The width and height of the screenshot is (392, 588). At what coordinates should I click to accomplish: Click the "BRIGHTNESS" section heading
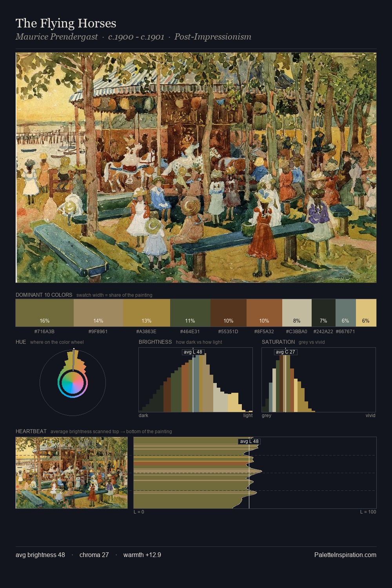tap(155, 342)
